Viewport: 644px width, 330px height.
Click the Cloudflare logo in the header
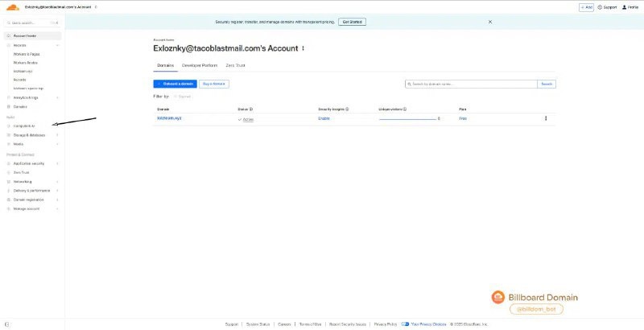pos(13,7)
